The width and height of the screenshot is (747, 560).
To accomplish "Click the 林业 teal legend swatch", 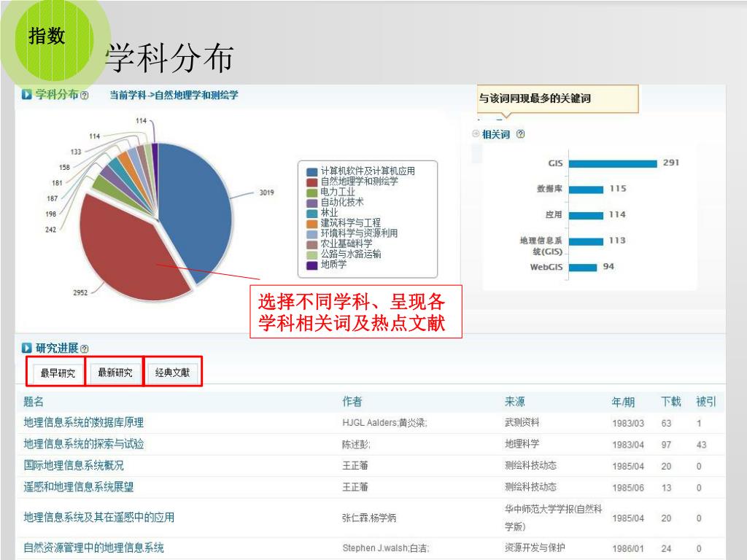I will click(312, 214).
